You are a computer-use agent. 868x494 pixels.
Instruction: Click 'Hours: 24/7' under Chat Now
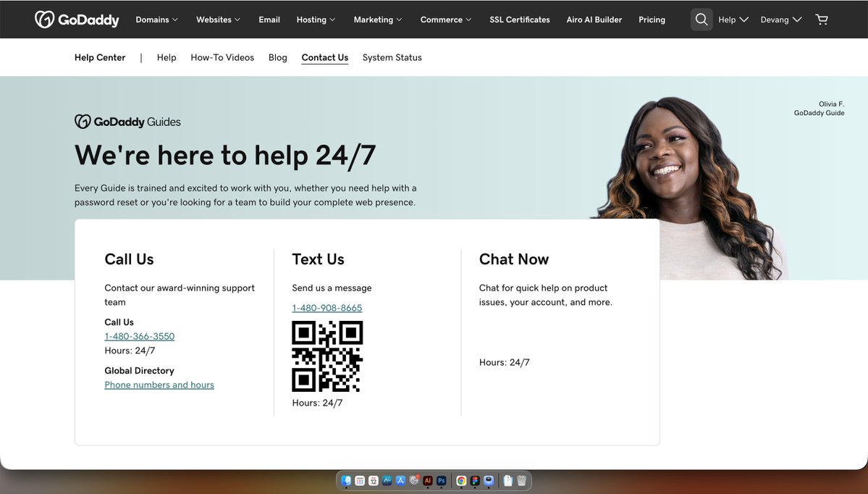tap(504, 362)
